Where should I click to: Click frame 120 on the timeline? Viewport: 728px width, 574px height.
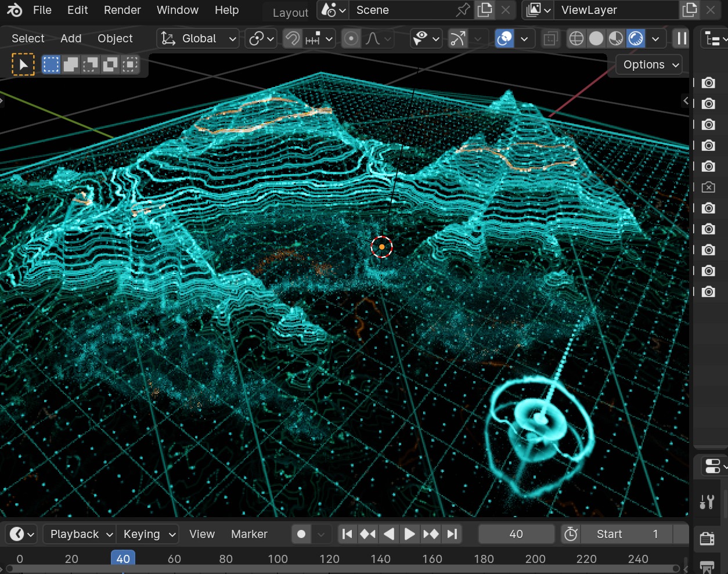[329, 559]
